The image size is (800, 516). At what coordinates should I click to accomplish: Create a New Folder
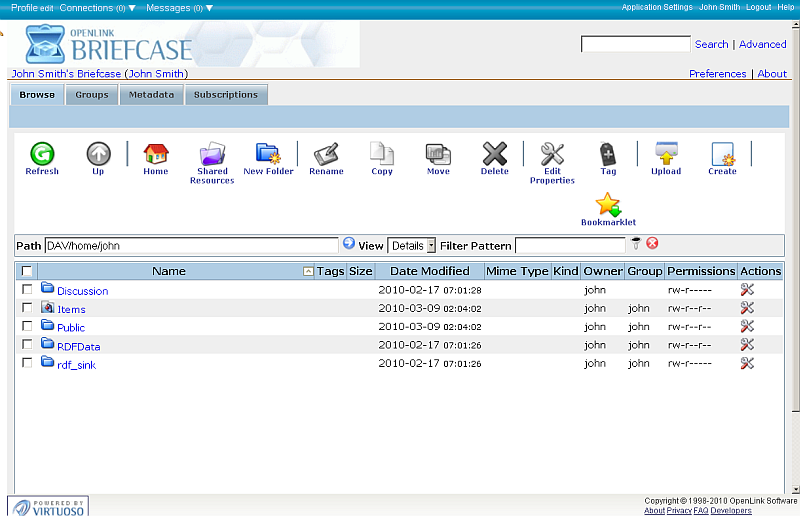(x=268, y=154)
